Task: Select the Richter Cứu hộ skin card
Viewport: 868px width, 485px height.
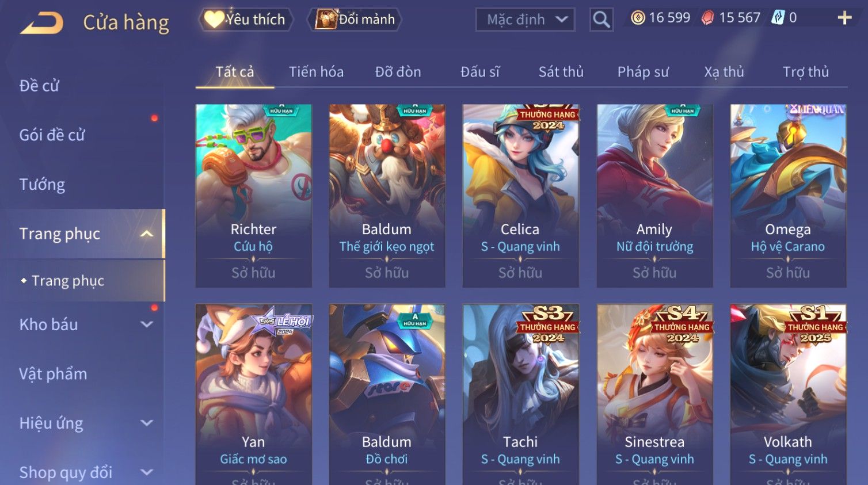Action: [x=254, y=196]
